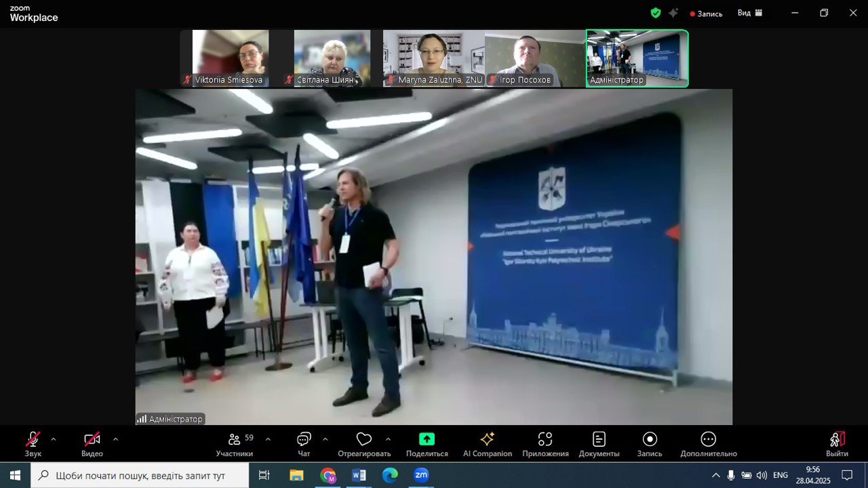Viewport: 868px width, 488px height.
Task: Click the Отреагировать heart reactions icon
Action: 364,440
